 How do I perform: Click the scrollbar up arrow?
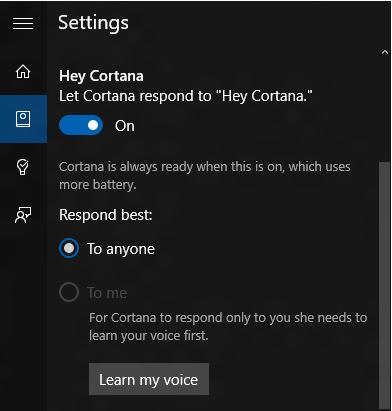tap(385, 52)
